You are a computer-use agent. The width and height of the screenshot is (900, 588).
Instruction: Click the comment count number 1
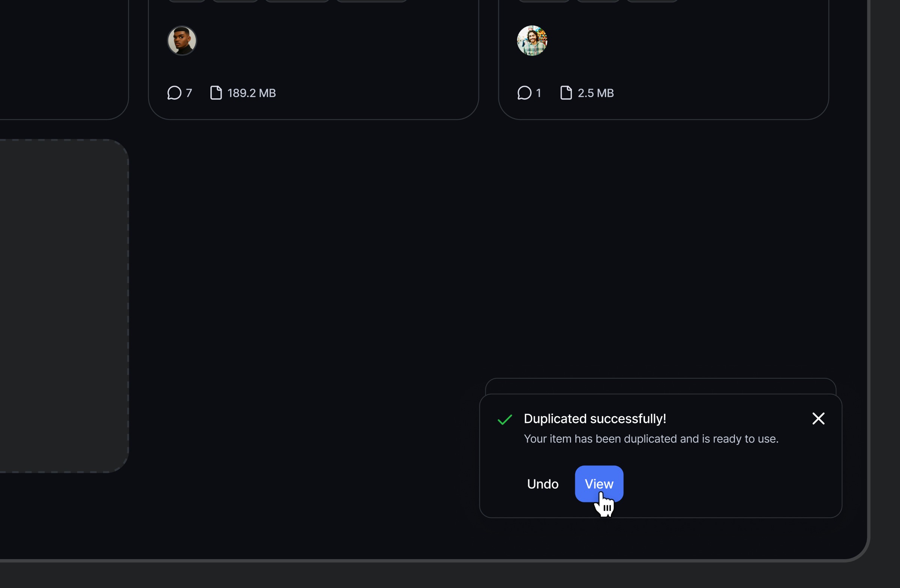point(538,93)
